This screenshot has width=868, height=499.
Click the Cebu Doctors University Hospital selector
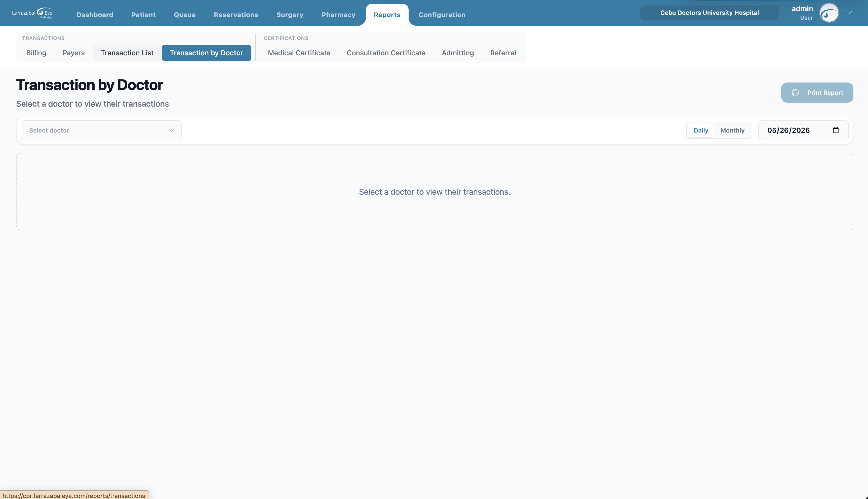[x=709, y=13]
